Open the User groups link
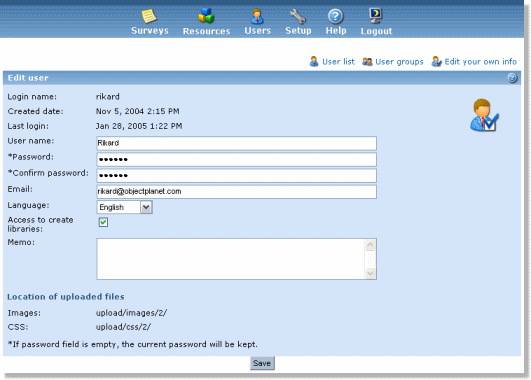The width and height of the screenshot is (531, 380). coord(399,62)
